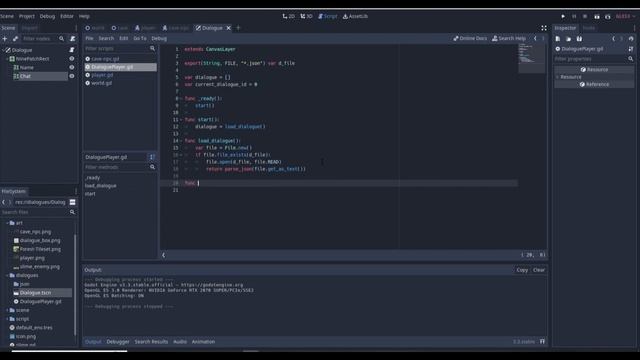Open the AssetLib workspace
Screen dimensions: 640x360
click(355, 16)
